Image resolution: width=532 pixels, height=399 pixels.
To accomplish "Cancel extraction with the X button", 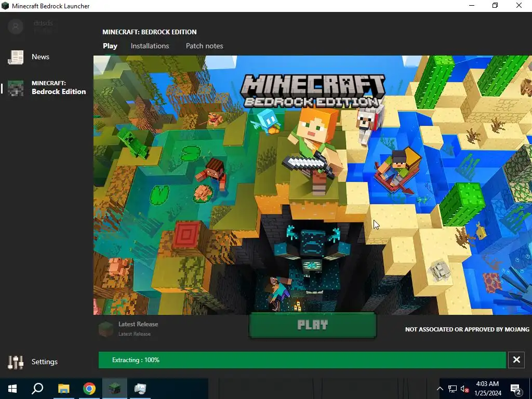I will tap(516, 360).
